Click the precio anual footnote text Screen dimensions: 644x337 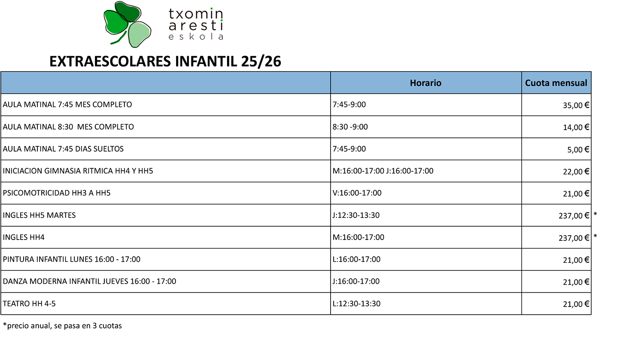point(62,326)
